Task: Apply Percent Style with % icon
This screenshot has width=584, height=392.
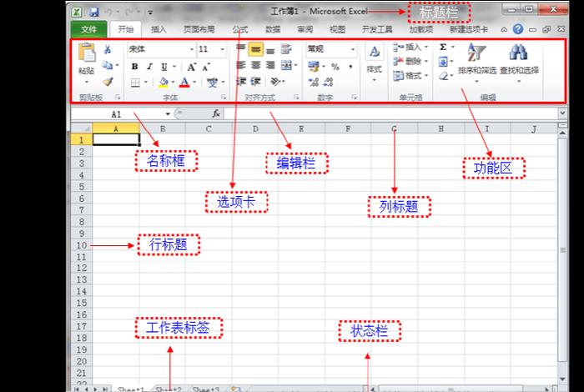Action: [x=335, y=67]
